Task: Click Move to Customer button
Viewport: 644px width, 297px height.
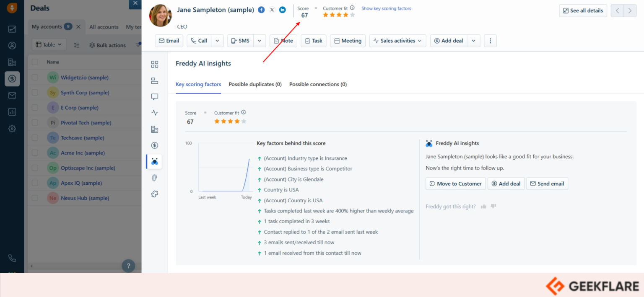Action: [455, 183]
